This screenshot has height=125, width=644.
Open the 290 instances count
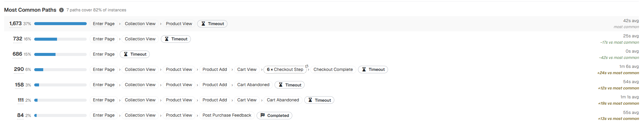pyautogui.click(x=19, y=69)
